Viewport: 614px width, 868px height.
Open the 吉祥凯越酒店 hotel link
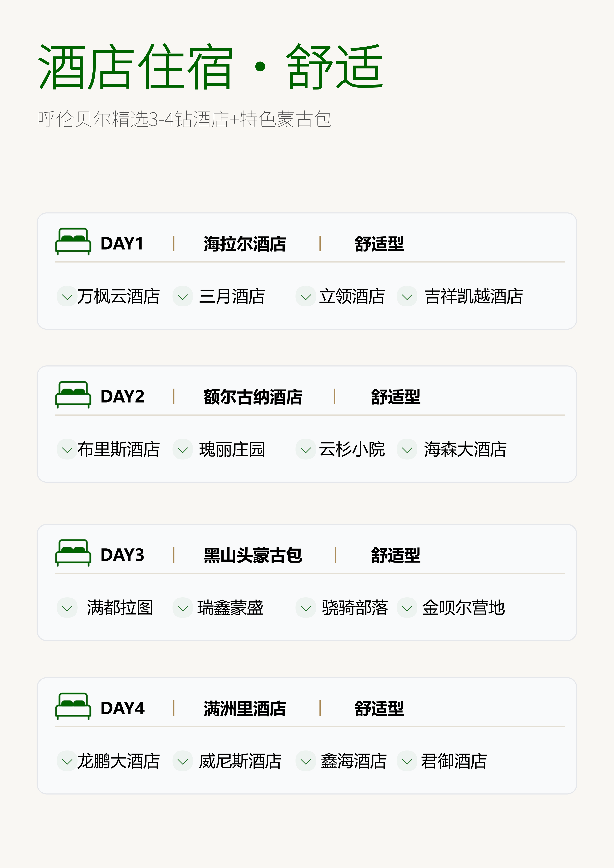point(473,296)
